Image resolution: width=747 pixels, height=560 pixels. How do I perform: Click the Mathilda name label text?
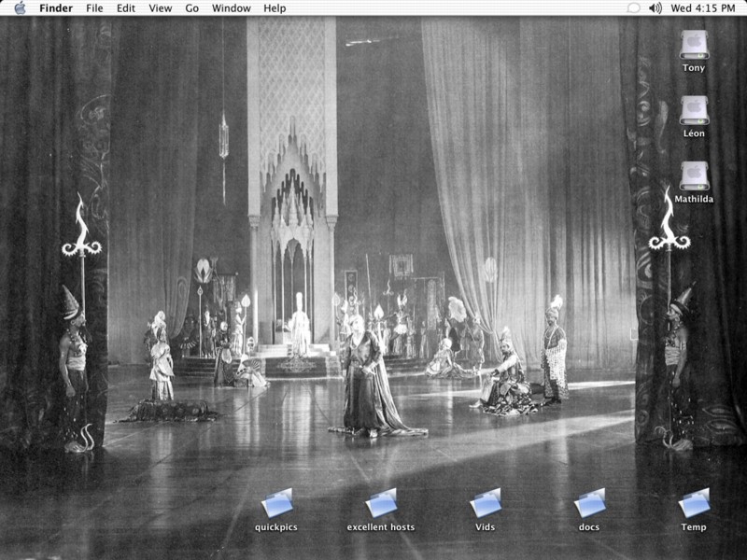point(694,199)
